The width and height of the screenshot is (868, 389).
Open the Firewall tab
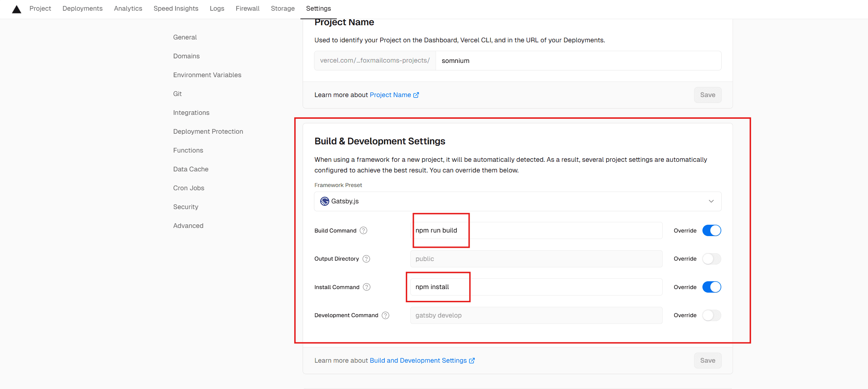click(248, 8)
